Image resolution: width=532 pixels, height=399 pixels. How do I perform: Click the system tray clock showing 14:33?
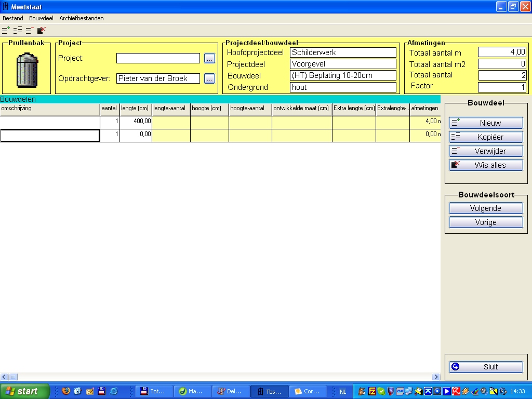click(x=517, y=391)
